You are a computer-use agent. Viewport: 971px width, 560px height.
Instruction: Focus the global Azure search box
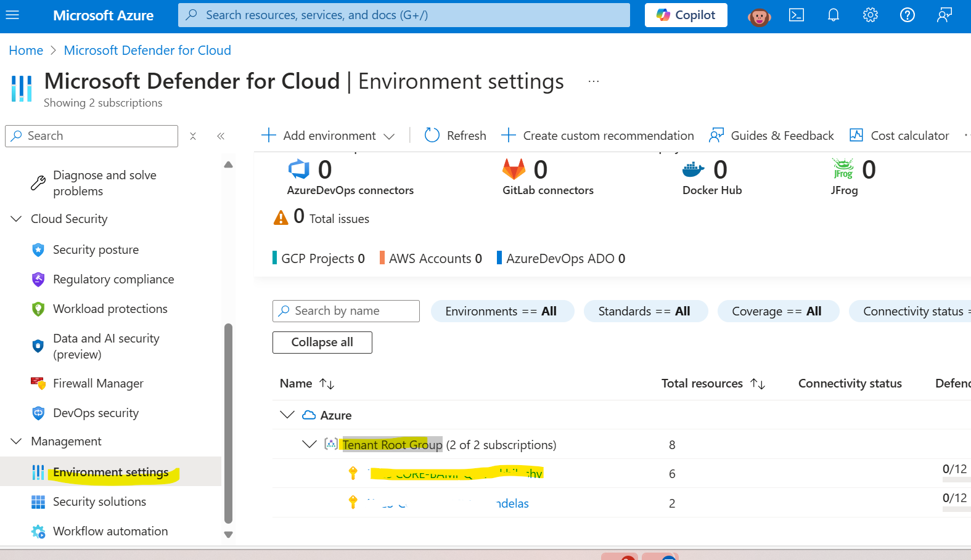pos(404,15)
